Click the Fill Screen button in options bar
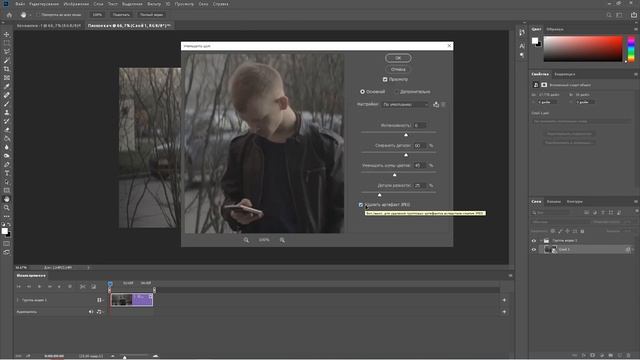The image size is (640, 360). tap(151, 15)
